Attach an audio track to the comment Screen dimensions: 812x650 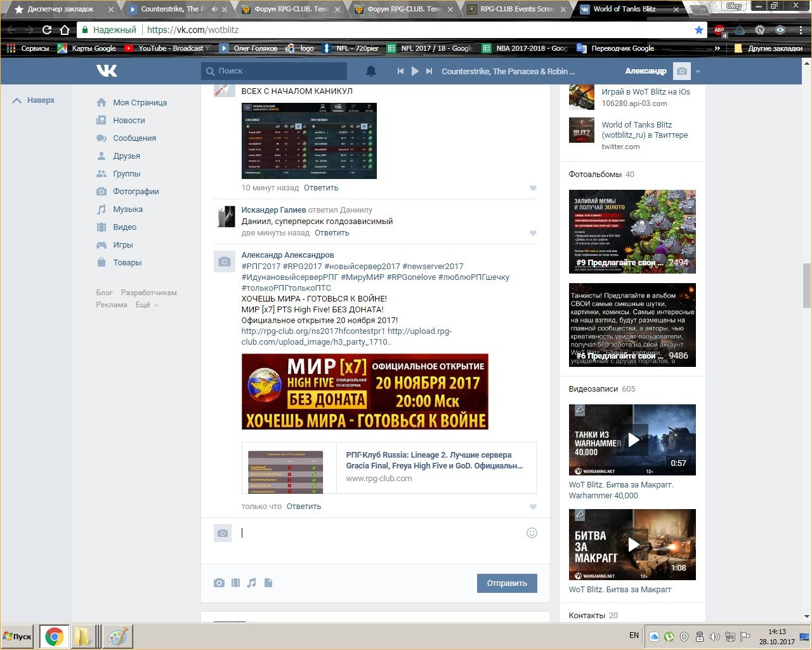click(252, 583)
